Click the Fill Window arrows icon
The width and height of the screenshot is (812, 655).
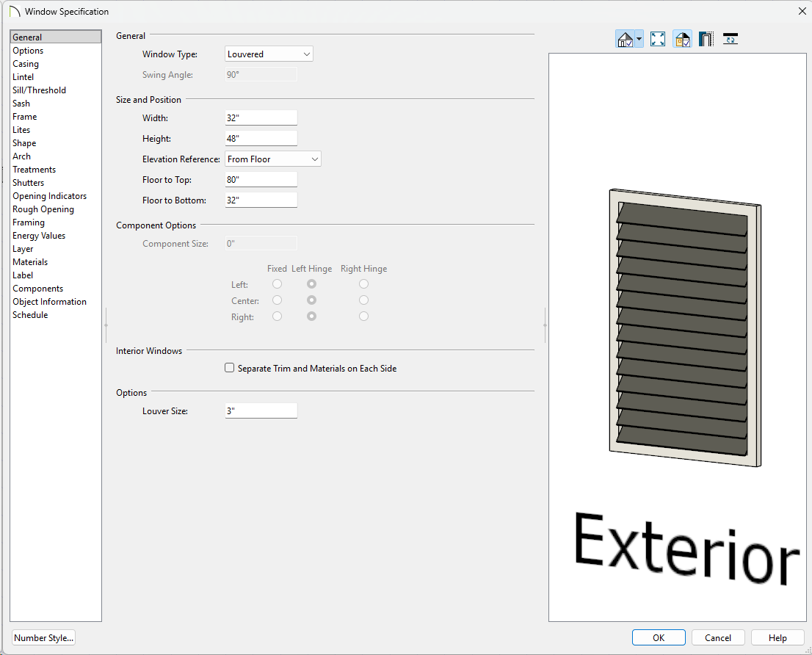click(x=658, y=40)
